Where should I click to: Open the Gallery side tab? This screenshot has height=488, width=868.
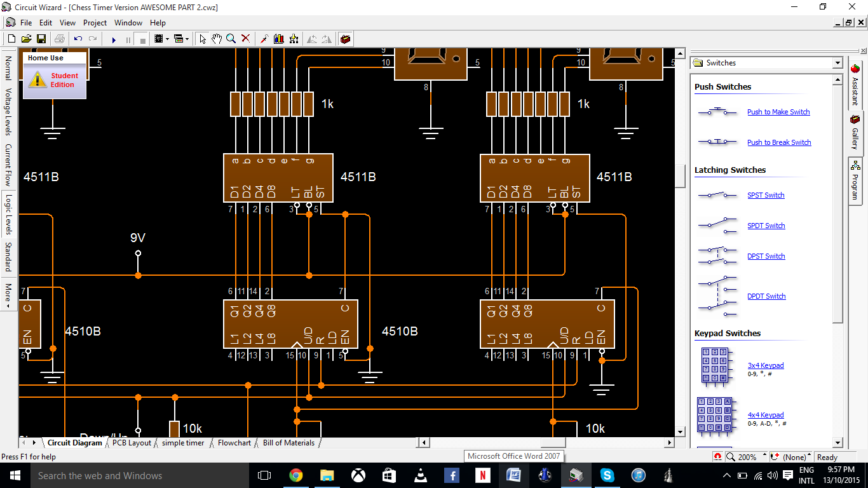[855, 132]
